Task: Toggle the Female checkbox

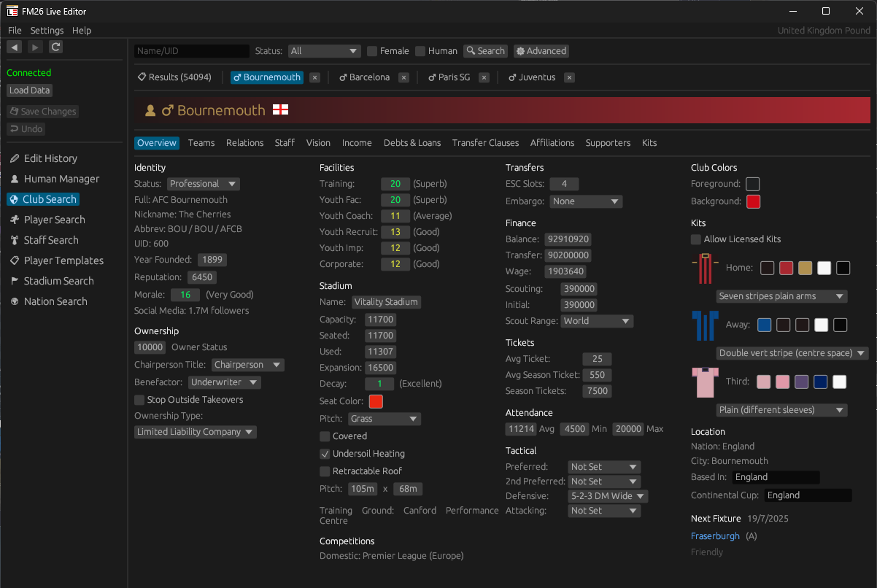Action: (372, 51)
